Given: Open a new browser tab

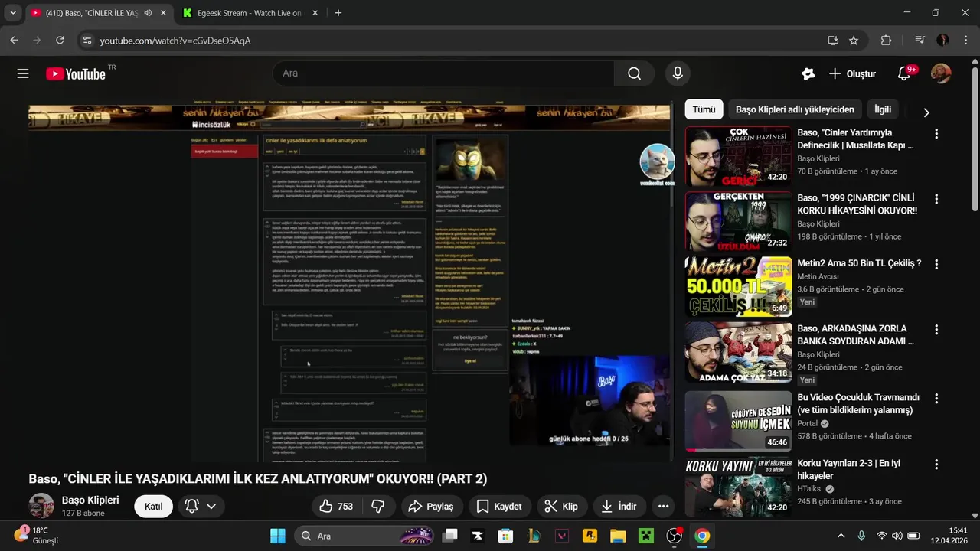Looking at the screenshot, I should (338, 13).
